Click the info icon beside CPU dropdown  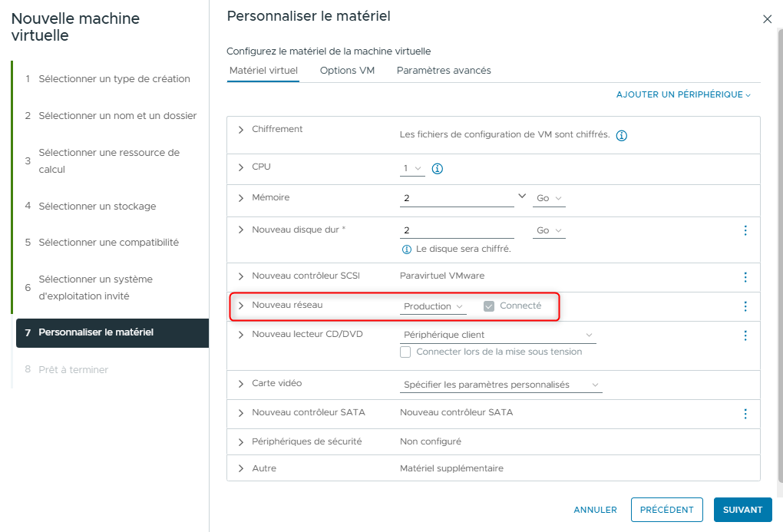tap(438, 169)
